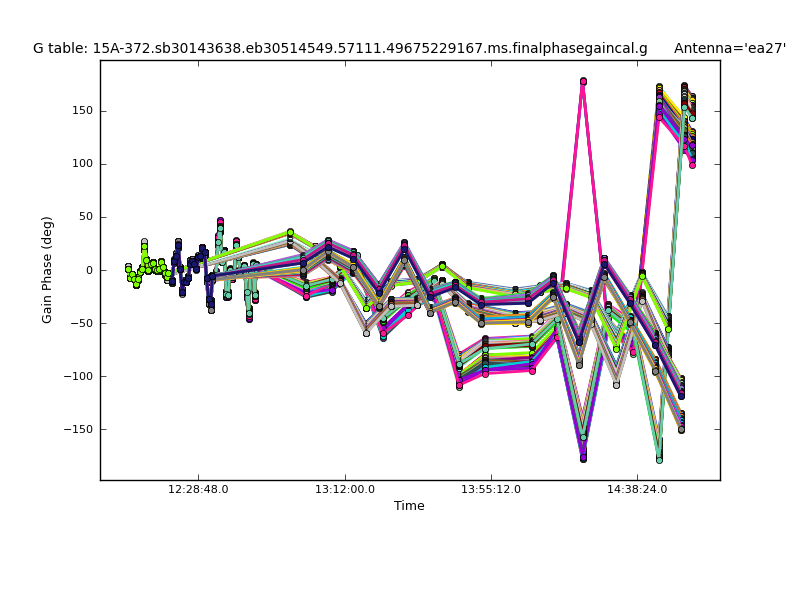Click the 50 y-axis tick label
Viewport: 800px width, 600px height.
pos(84,217)
